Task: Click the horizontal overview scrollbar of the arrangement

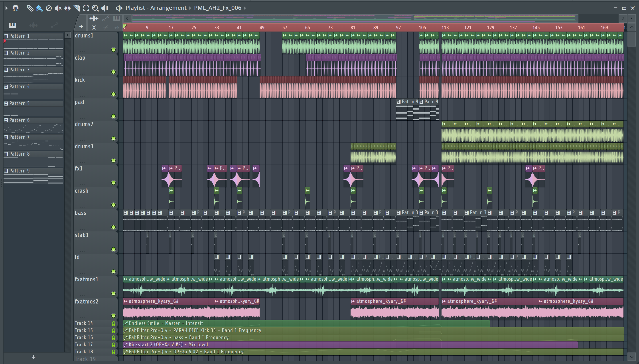Action: pyautogui.click(x=355, y=18)
